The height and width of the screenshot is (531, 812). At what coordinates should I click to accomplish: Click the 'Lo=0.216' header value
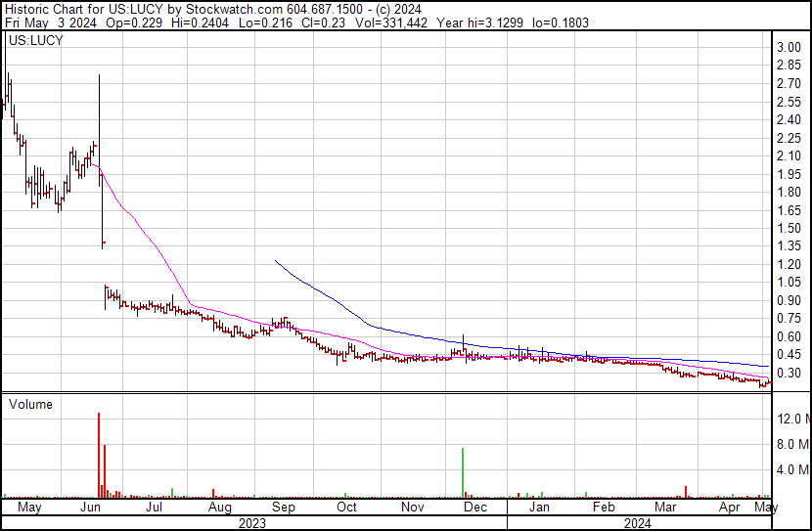coord(265,22)
